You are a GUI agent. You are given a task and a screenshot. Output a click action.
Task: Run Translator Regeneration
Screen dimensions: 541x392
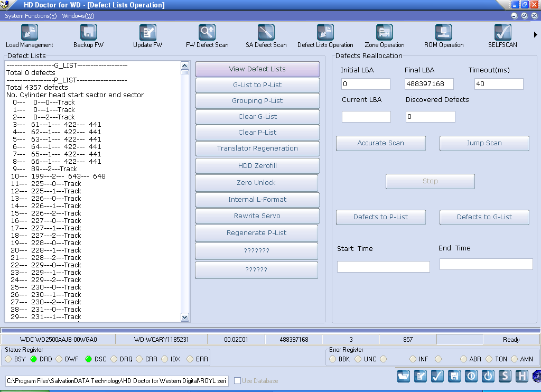(x=257, y=148)
